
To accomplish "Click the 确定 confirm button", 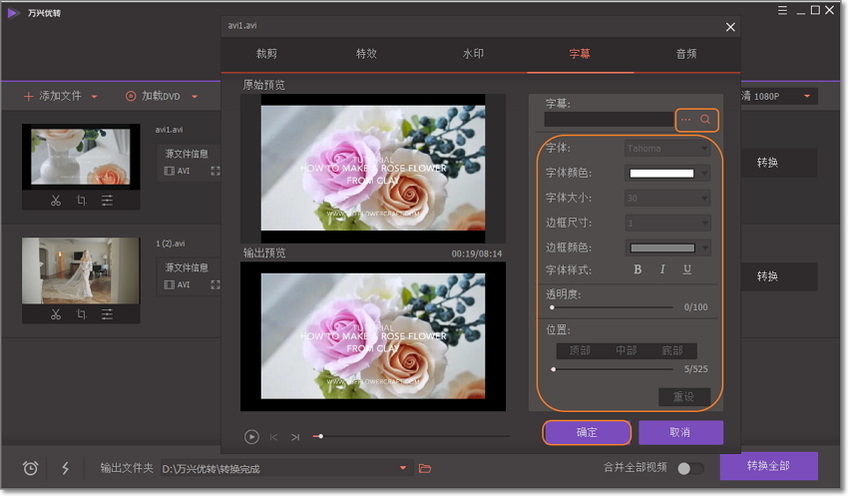I will click(x=587, y=432).
